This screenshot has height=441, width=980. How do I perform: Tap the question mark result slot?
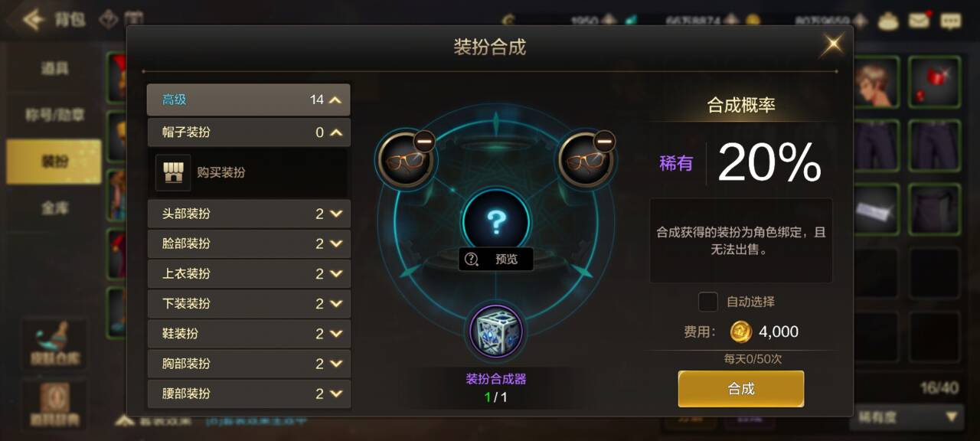click(x=496, y=222)
